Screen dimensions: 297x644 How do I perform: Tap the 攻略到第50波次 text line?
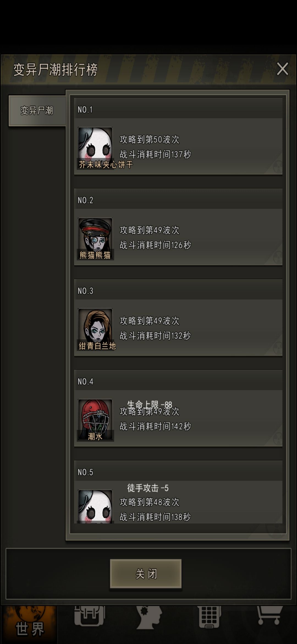pos(149,139)
